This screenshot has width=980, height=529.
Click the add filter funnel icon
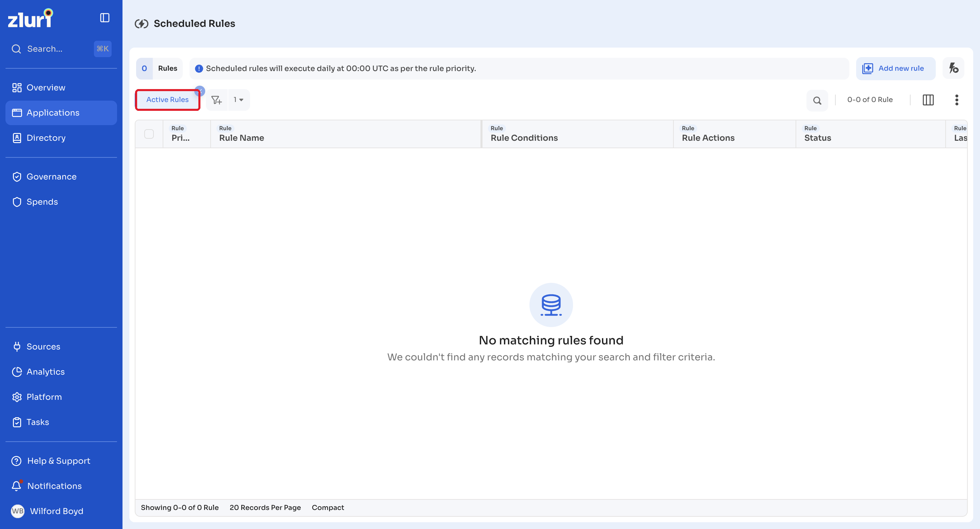(x=216, y=100)
